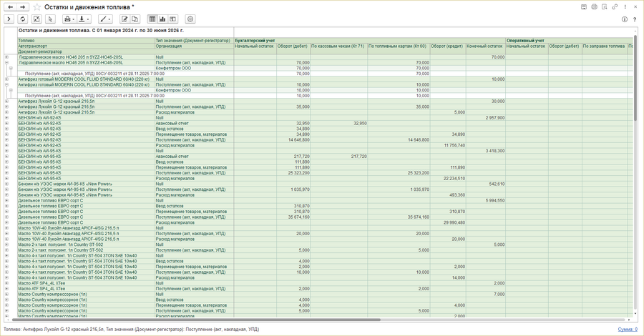The width and height of the screenshot is (644, 336).
Task: Click the information circle icon
Action: coord(625,19)
